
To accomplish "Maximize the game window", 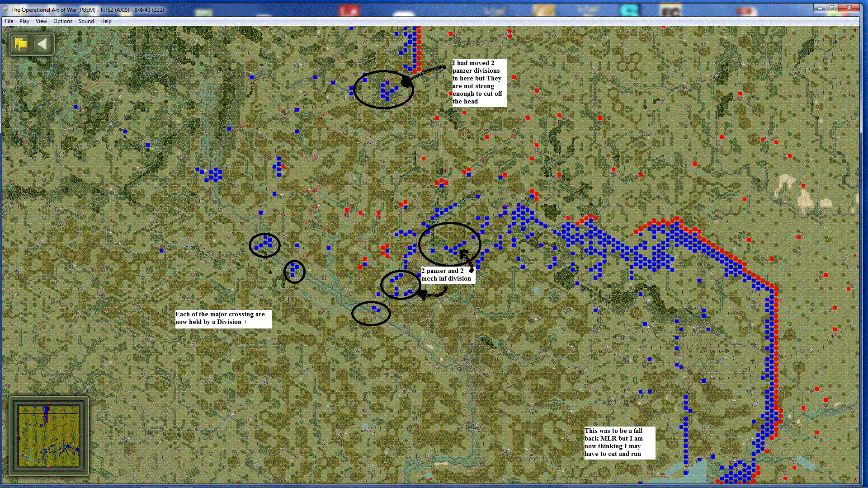I will tap(832, 8).
